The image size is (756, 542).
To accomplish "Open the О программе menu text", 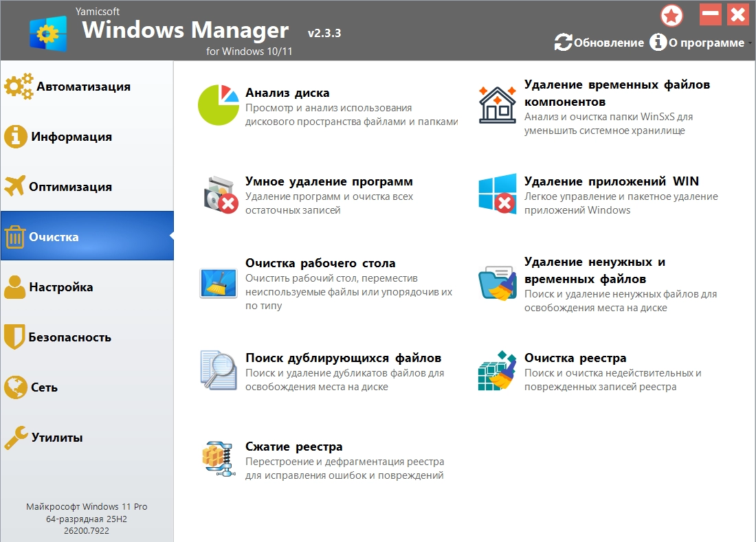I will [707, 43].
